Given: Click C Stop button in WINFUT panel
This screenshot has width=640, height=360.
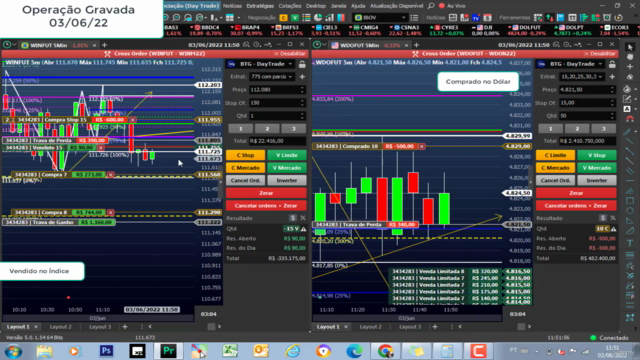Looking at the screenshot, I should click(x=245, y=155).
